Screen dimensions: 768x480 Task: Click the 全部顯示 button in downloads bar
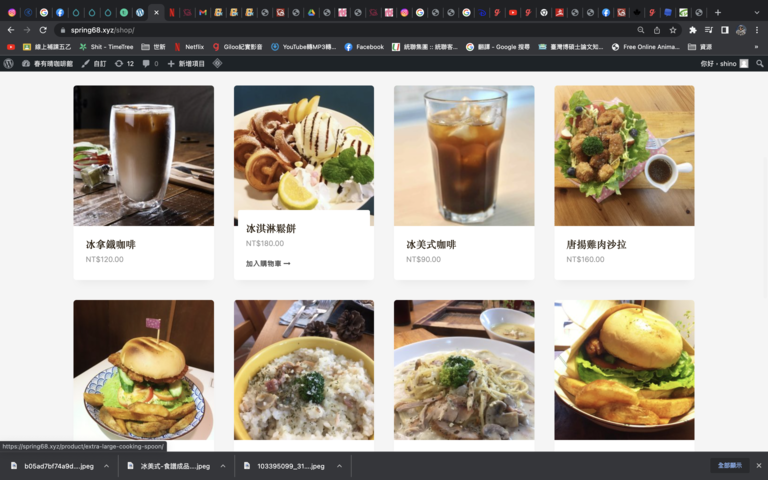point(729,466)
